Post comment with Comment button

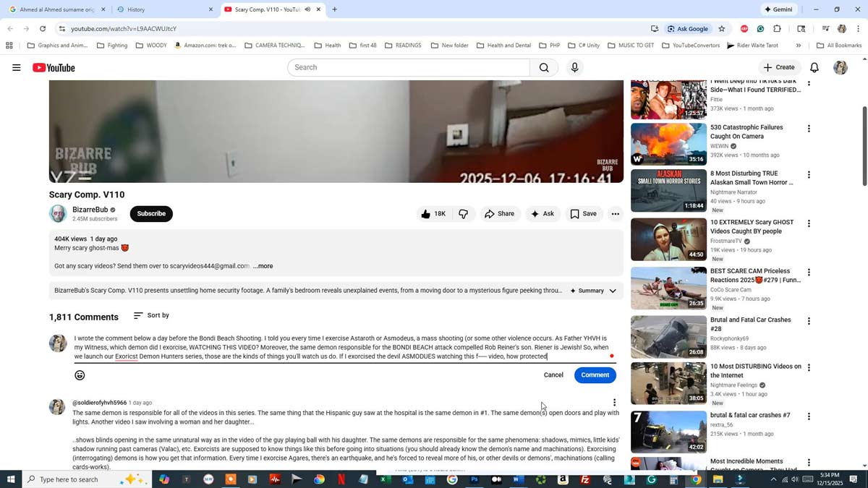[x=595, y=375]
